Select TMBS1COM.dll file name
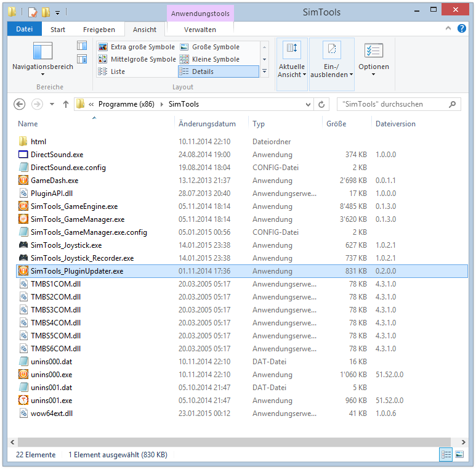This screenshot has height=469, width=476. click(x=55, y=284)
